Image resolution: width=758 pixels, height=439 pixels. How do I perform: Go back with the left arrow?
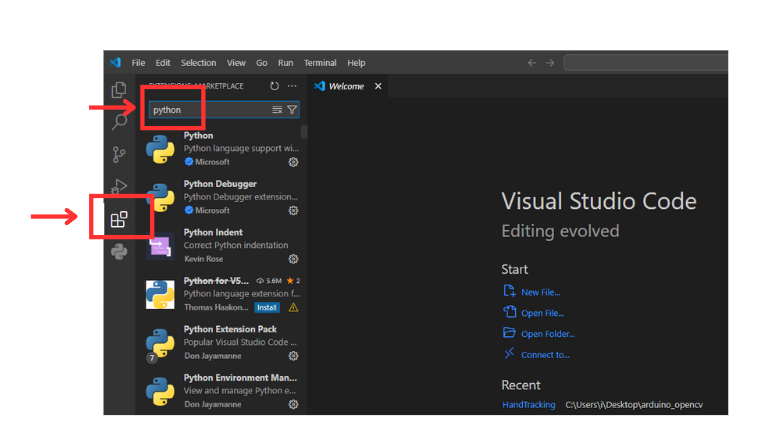(532, 63)
